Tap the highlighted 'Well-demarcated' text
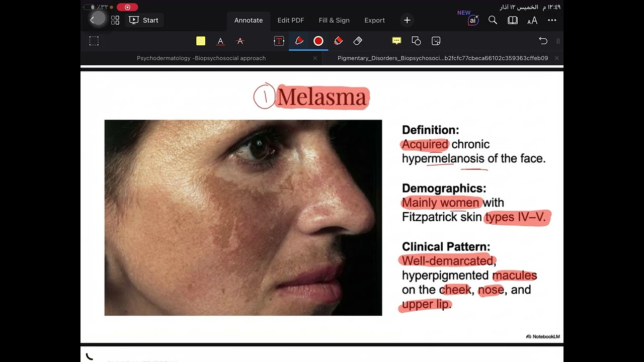The width and height of the screenshot is (644, 362). coord(448,261)
